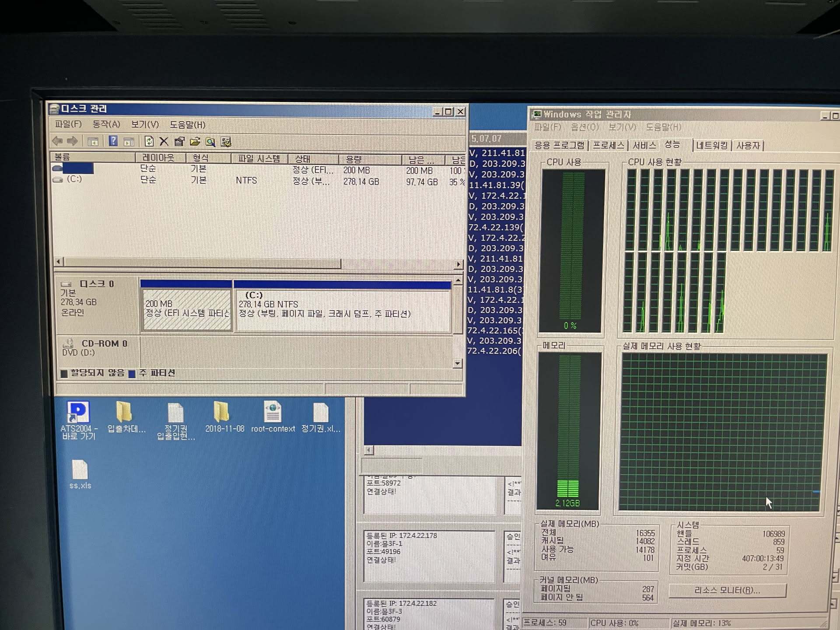Viewport: 840px width, 630px height.
Task: Click the 파일 시스템 column header
Action: 259,158
